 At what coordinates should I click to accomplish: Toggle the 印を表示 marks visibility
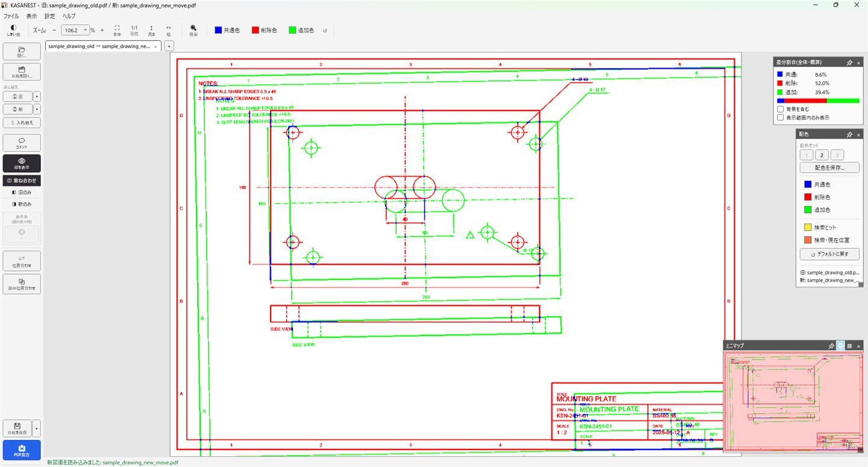22,164
